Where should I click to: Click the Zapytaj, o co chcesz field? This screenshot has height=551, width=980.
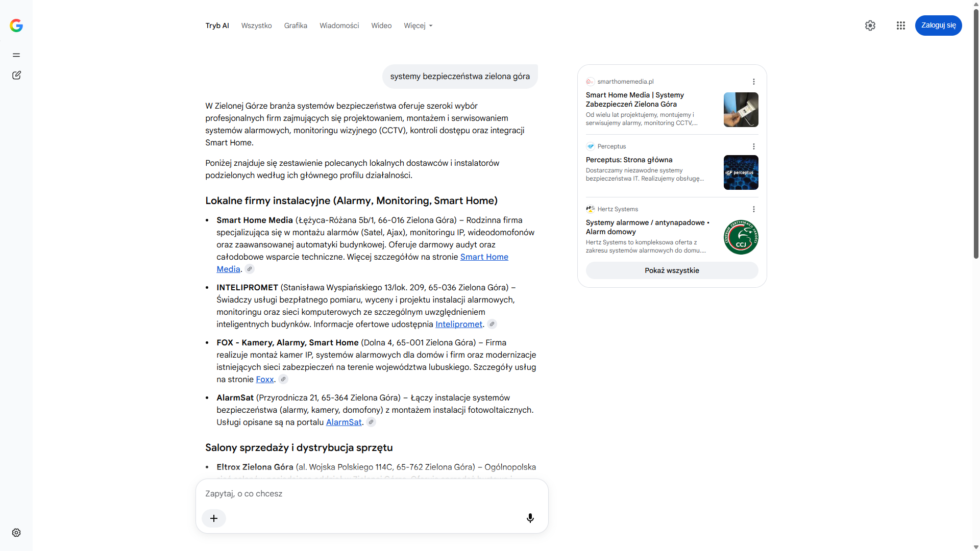(372, 494)
